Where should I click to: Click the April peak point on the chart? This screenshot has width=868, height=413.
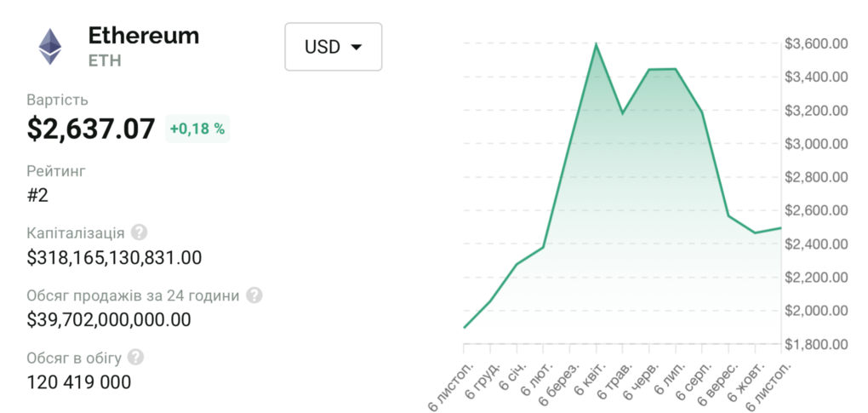pos(596,43)
